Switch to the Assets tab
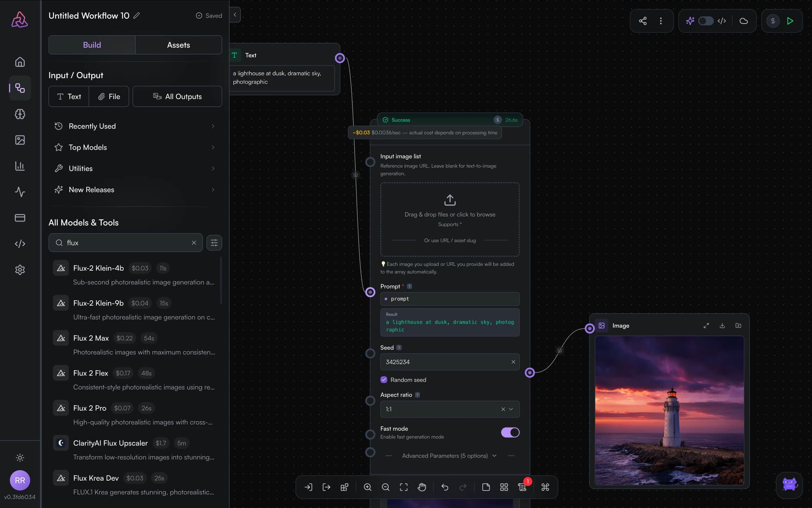Screen dimensions: 812x508 coord(179,45)
